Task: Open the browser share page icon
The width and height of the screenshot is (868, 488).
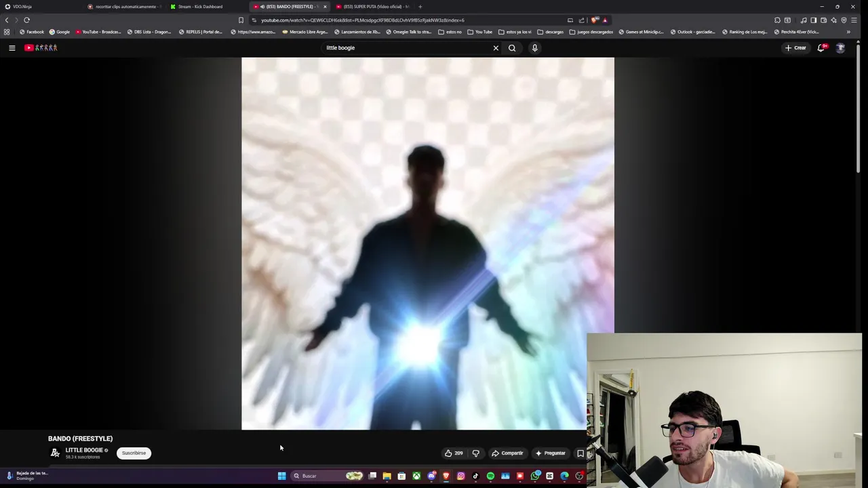Action: [x=581, y=20]
